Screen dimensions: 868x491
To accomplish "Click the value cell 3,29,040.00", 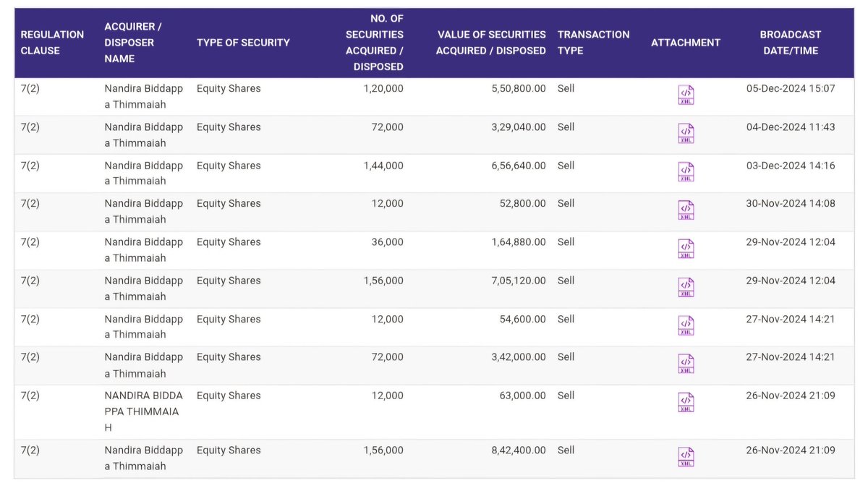I will (519, 127).
